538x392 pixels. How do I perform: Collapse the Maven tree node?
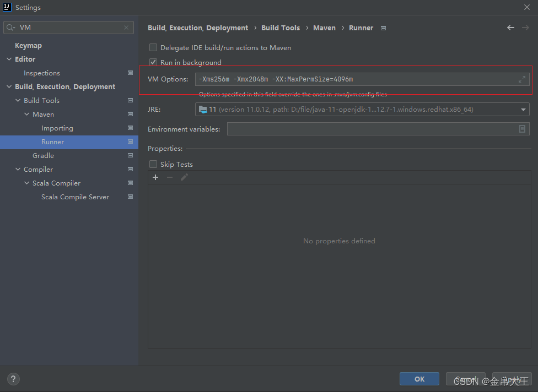click(x=27, y=114)
